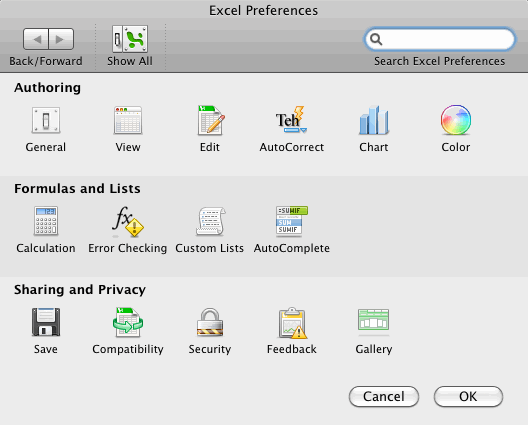The height and width of the screenshot is (425, 528).
Task: Click the Excel Preferences window title
Action: pyautogui.click(x=263, y=10)
